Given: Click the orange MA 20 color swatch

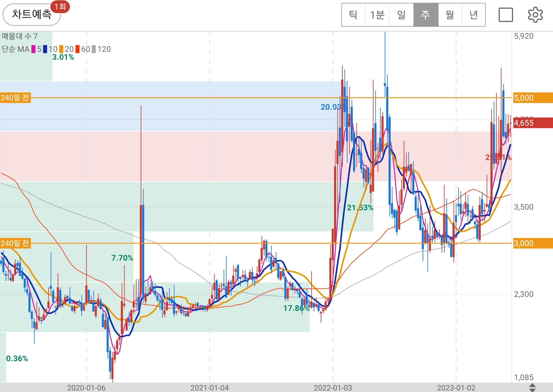Looking at the screenshot, I should point(61,49).
